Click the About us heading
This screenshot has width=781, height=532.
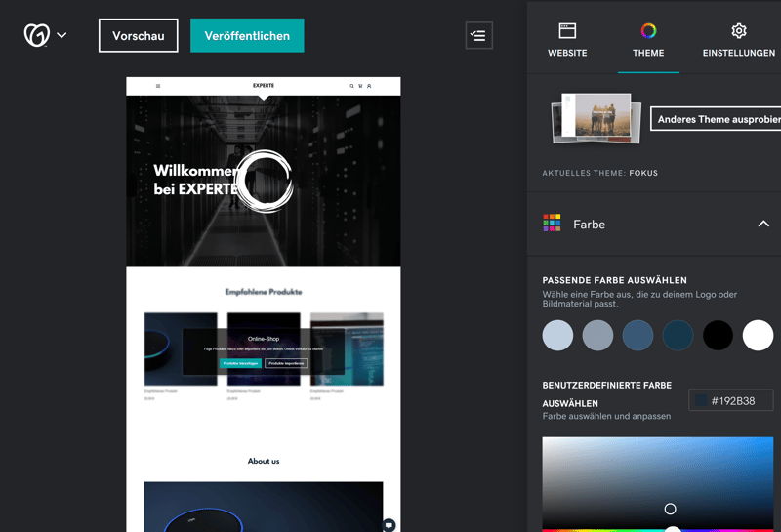(264, 462)
